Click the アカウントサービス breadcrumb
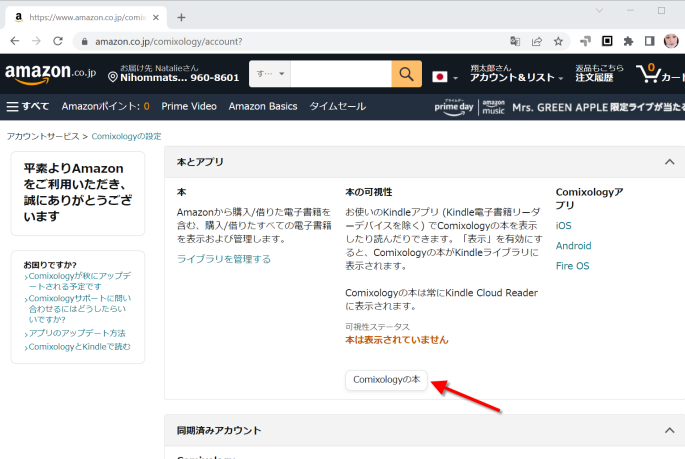This screenshot has height=459, width=685. pos(43,136)
